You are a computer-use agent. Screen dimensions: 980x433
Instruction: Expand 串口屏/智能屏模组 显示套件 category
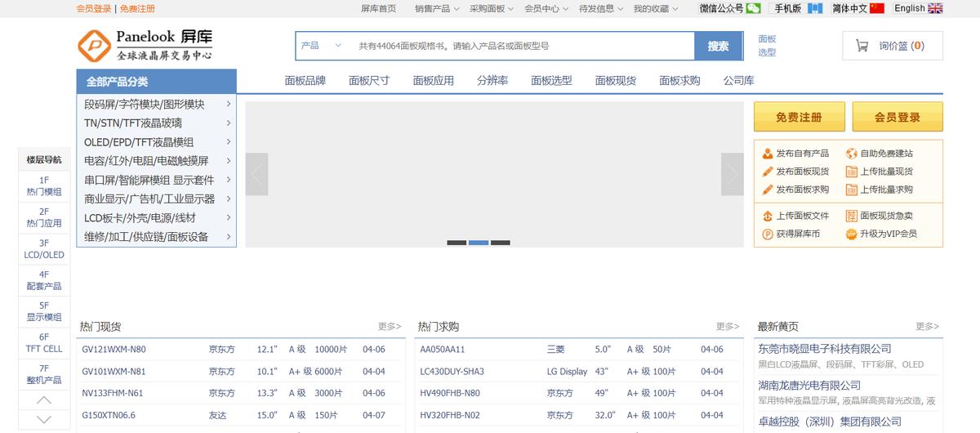point(157,180)
